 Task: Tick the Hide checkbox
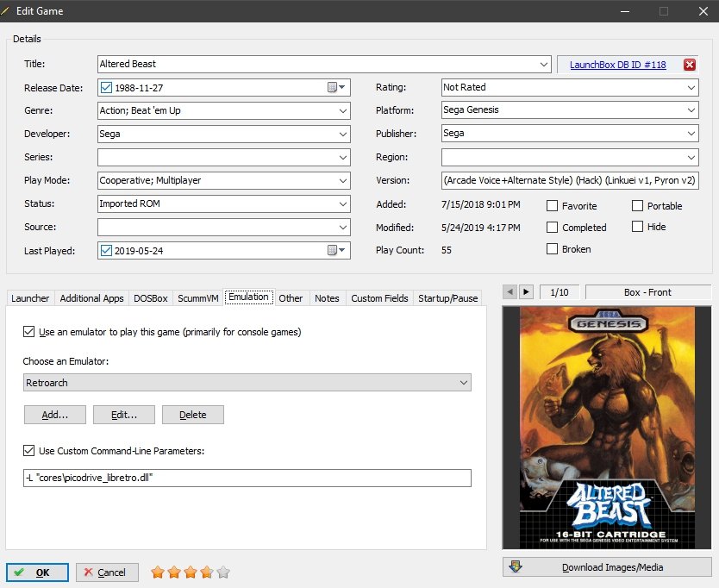[x=637, y=226]
